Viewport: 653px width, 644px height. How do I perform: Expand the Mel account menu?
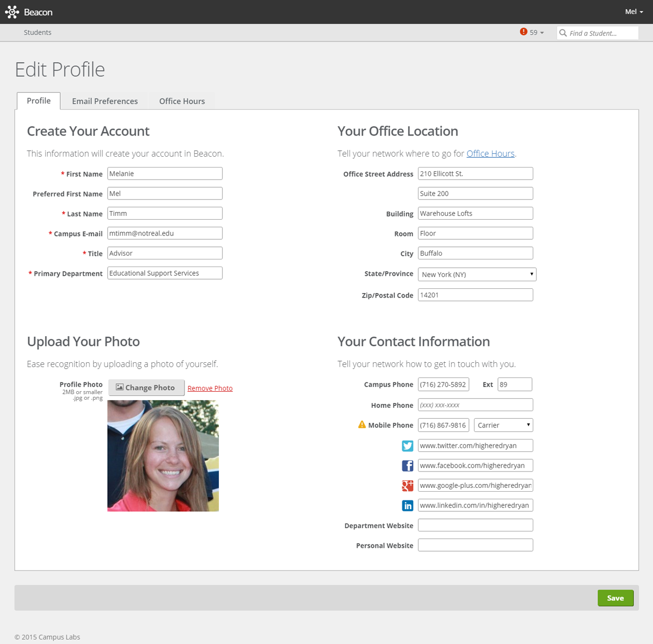click(x=633, y=11)
